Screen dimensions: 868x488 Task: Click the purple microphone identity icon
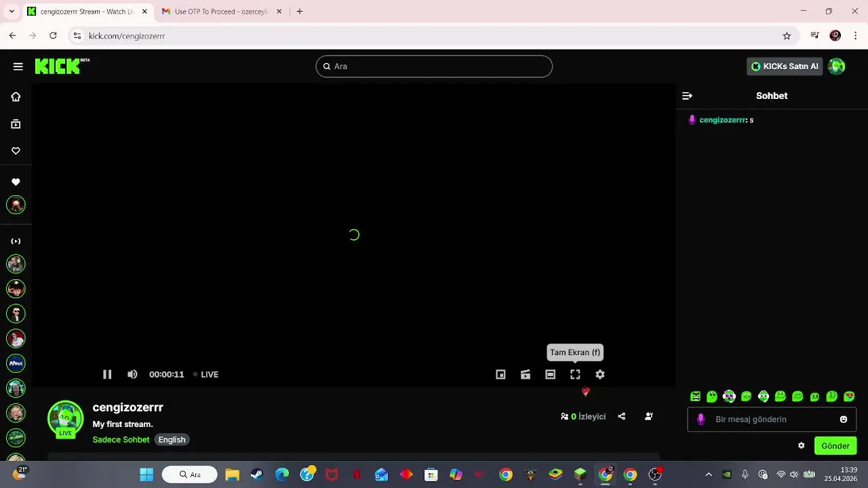click(x=701, y=420)
